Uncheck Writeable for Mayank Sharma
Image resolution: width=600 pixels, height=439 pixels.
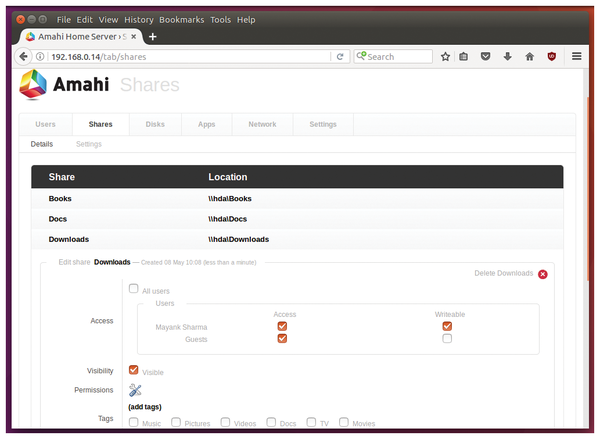coord(447,326)
